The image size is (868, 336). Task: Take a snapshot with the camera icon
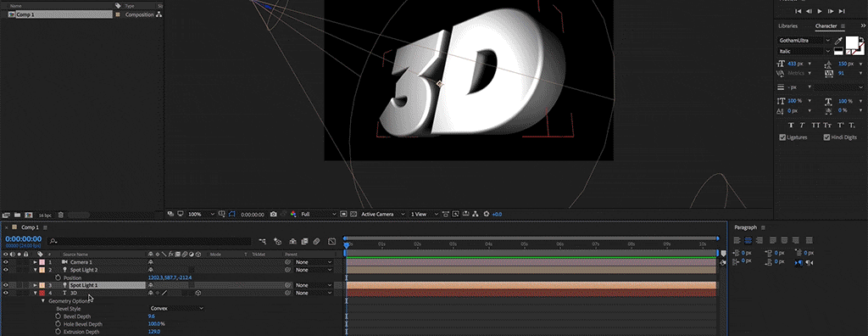[273, 214]
